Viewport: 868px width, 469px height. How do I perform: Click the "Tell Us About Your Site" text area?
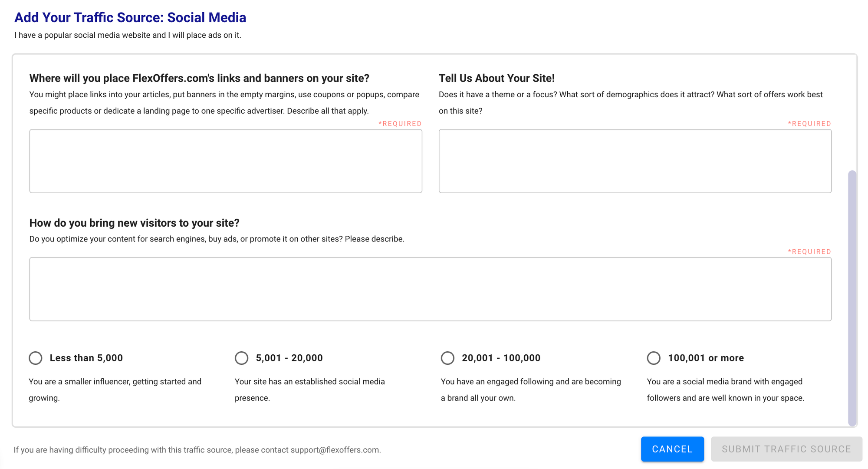pos(635,161)
